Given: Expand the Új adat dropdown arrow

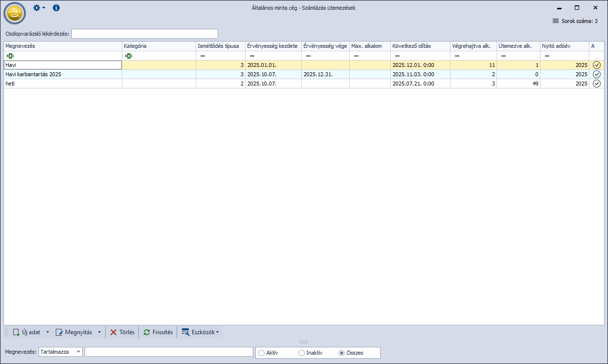Looking at the screenshot, I should click(47, 332).
